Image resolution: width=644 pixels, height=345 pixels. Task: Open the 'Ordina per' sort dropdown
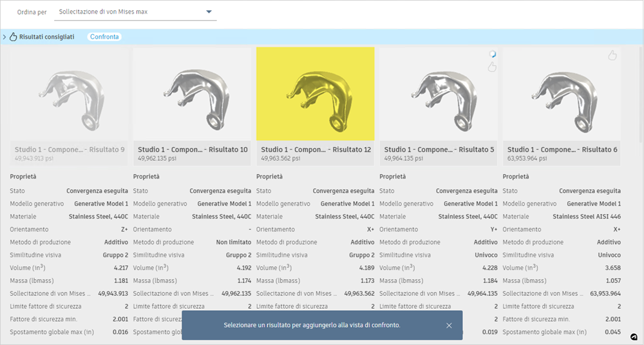pyautogui.click(x=135, y=12)
